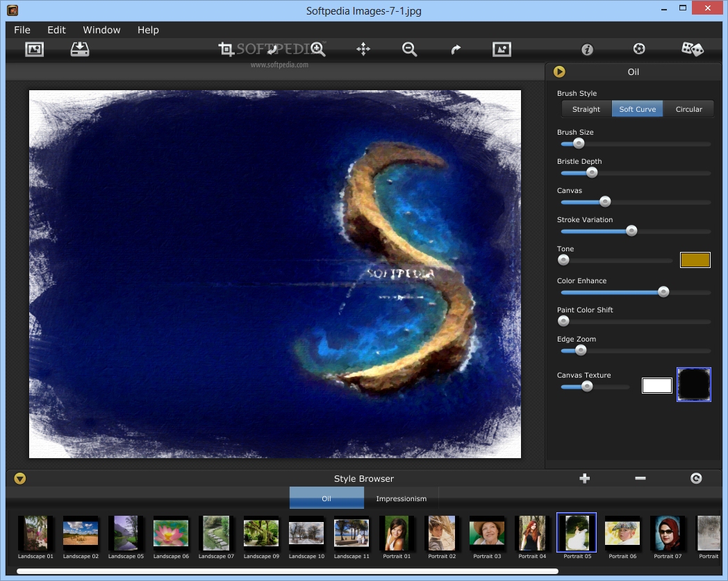The image size is (728, 581).
Task: Click the settings wheel icon in toolbar
Action: (x=639, y=49)
